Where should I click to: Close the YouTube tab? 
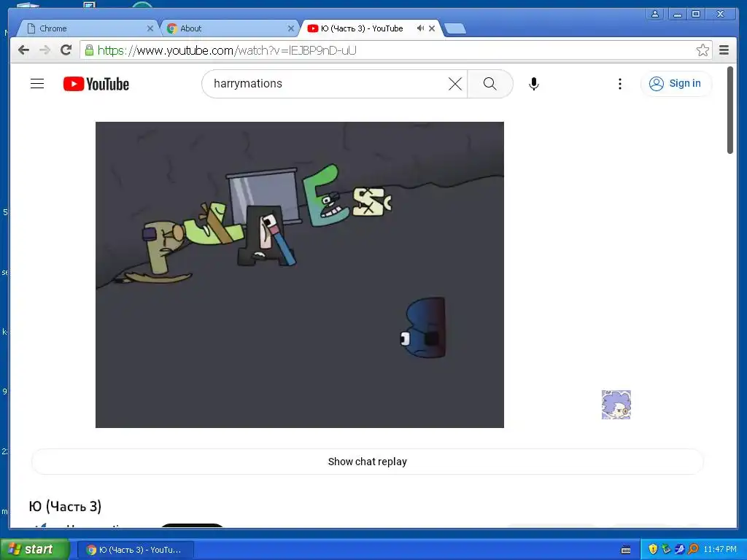pyautogui.click(x=432, y=28)
